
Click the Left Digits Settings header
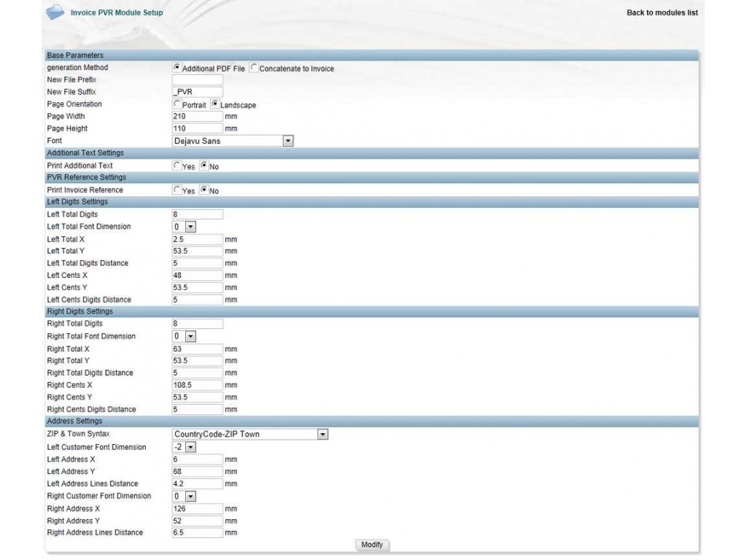pos(371,202)
